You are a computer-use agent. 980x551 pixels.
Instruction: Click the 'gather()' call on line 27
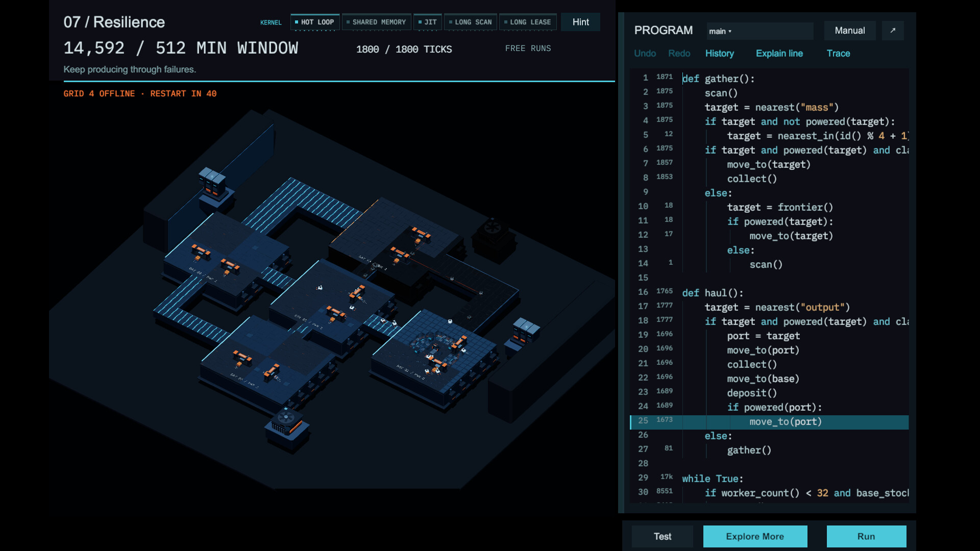tap(749, 450)
